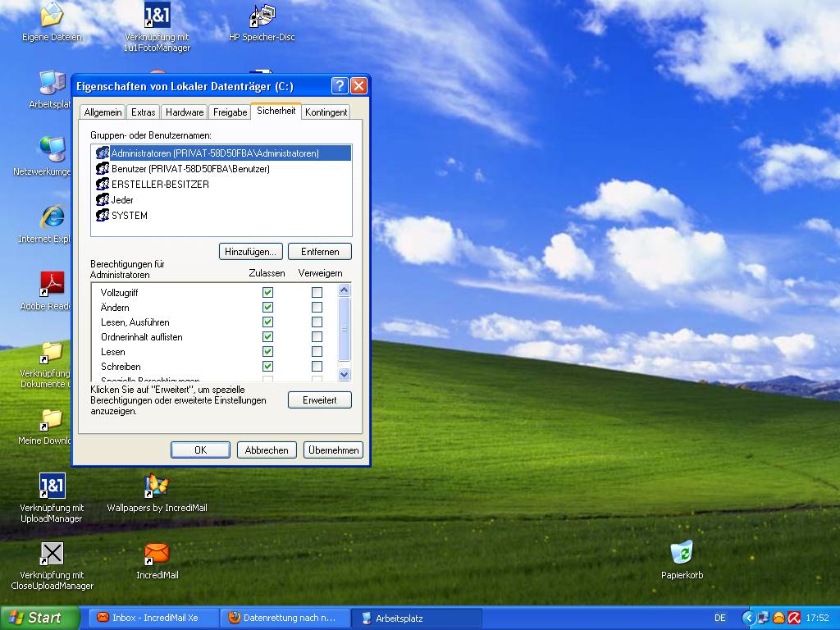The image size is (840, 630).
Task: Toggle Schreiben Zulassen checkbox
Action: click(x=268, y=367)
